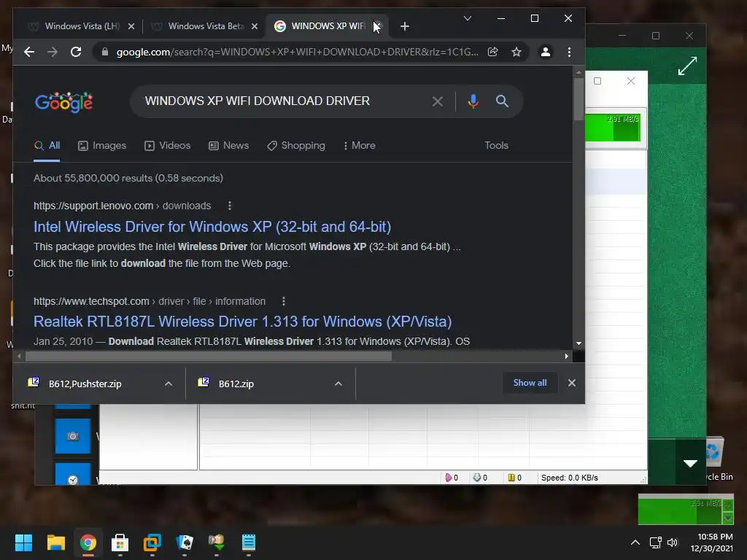Open Microsoft Store from taskbar
The width and height of the screenshot is (747, 560).
120,542
